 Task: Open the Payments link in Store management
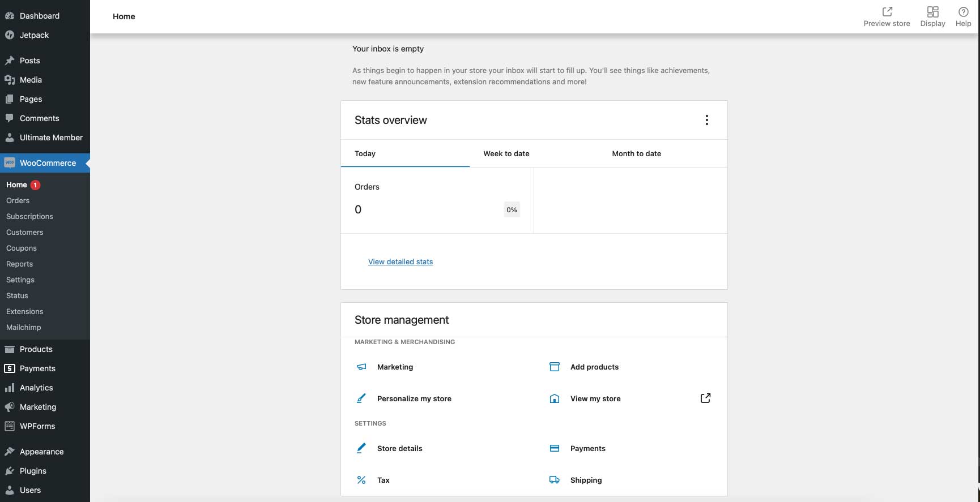tap(588, 448)
